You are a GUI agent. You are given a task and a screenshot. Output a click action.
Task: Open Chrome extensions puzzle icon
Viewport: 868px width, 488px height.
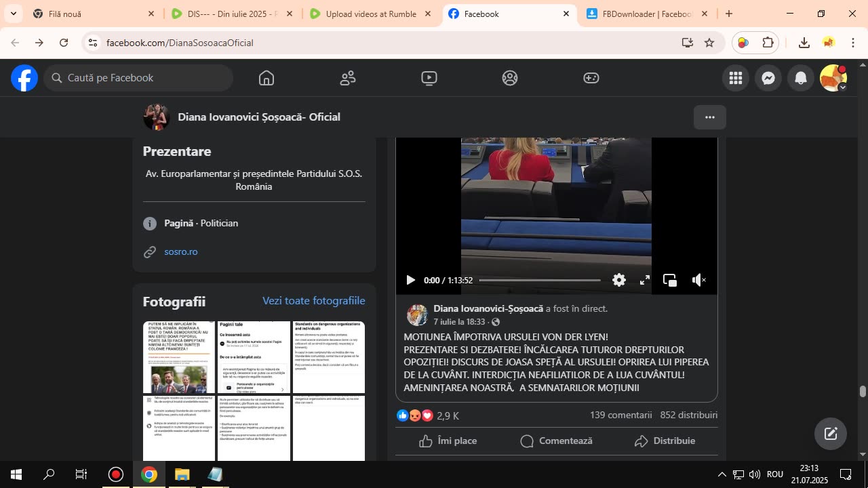[768, 43]
